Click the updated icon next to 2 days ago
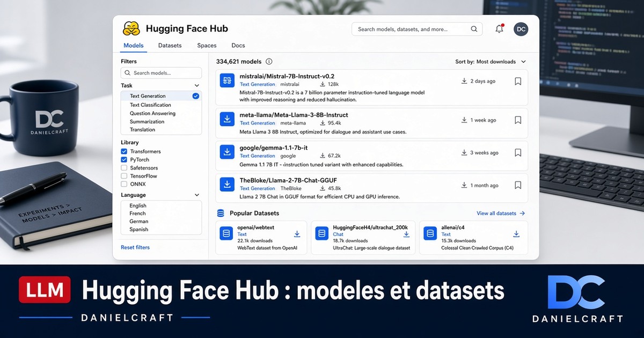The image size is (644, 338). 464,82
